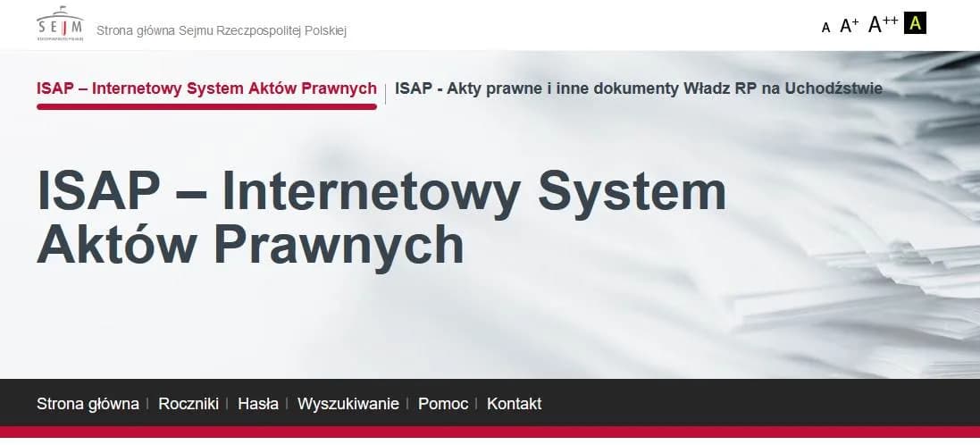Toggle high-contrast mode with the yellow A icon
Image resolution: width=980 pixels, height=445 pixels.
coord(915,23)
